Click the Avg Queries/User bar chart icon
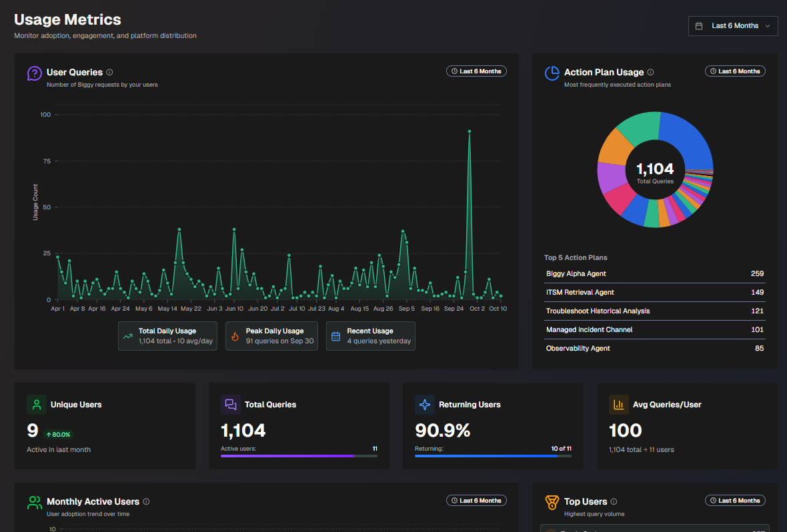This screenshot has height=532, width=787. (x=618, y=405)
